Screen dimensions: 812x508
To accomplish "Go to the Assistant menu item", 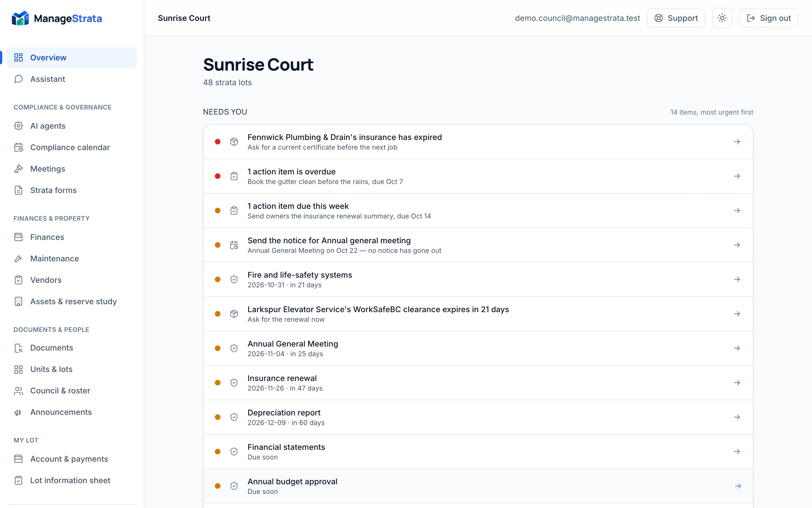I will tap(72, 79).
